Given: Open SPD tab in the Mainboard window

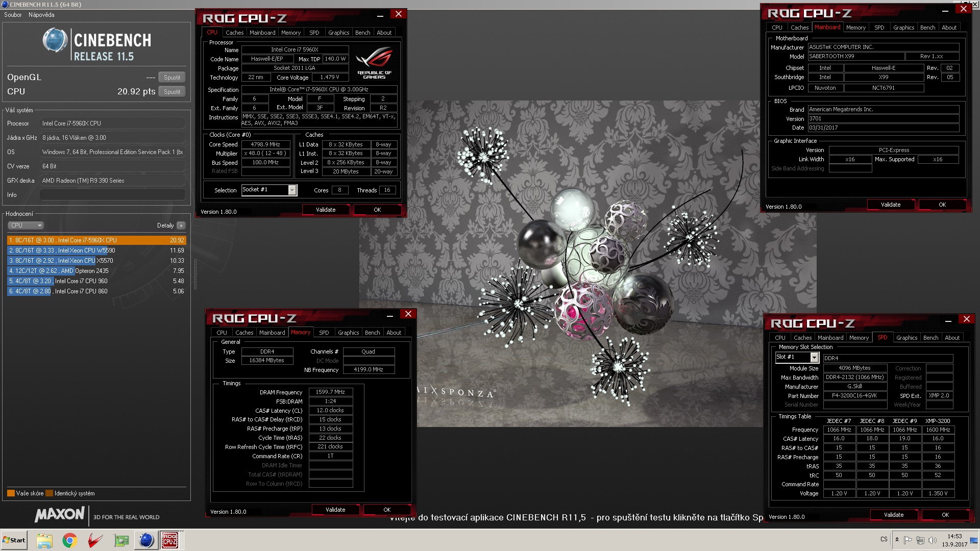Looking at the screenshot, I should (x=879, y=28).
